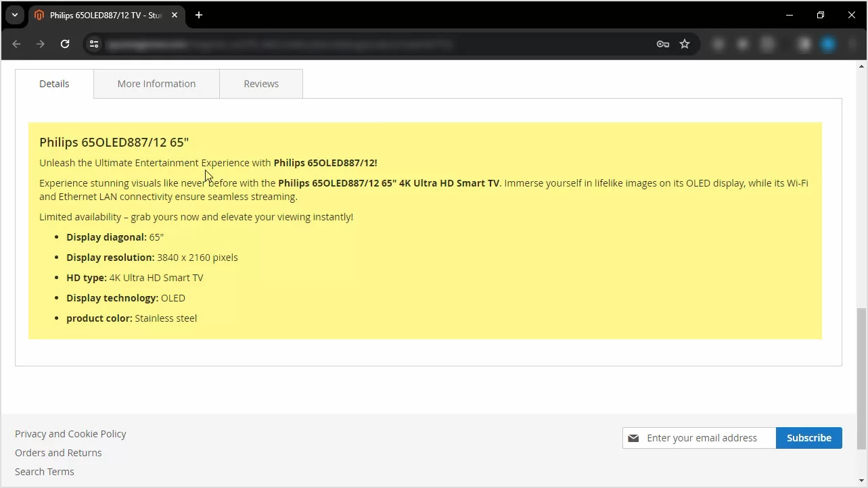This screenshot has height=488, width=868.
Task: Click the Philips 65OLED887/12 65" heading
Action: tap(114, 142)
